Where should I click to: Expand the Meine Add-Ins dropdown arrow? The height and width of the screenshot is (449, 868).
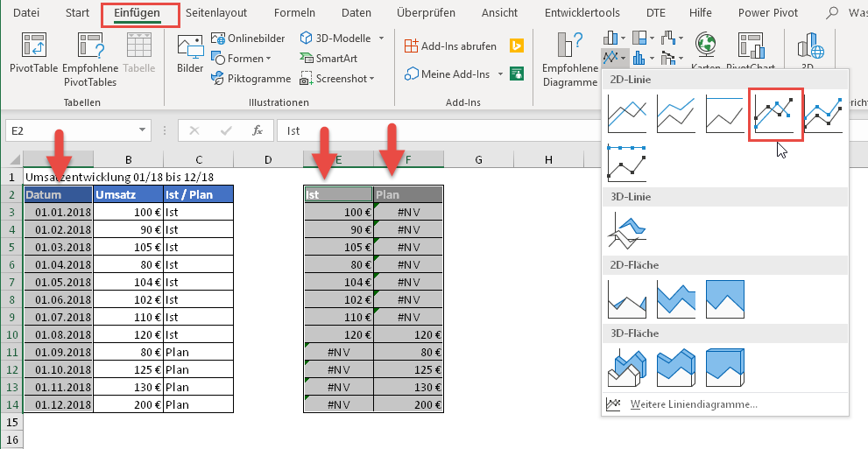click(500, 74)
